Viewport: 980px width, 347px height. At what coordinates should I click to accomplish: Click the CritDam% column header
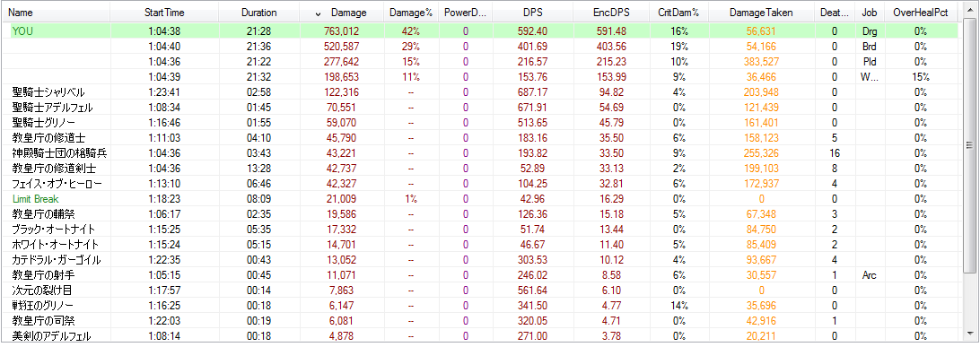[678, 12]
